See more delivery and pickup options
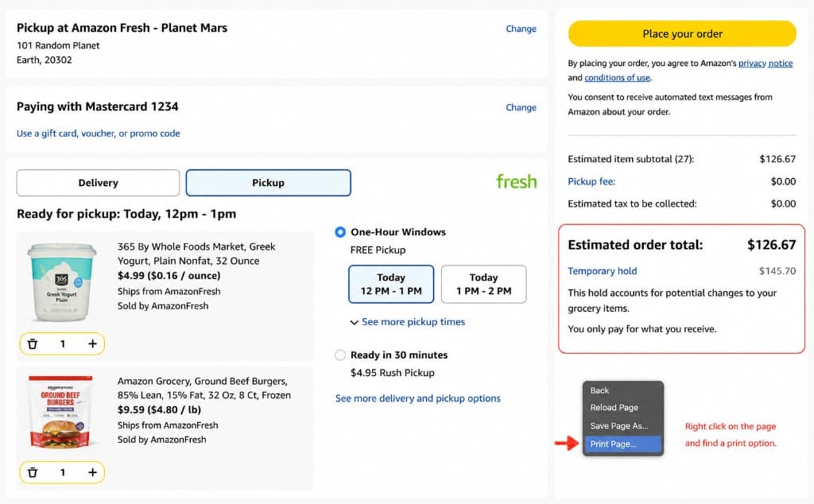814x504 pixels. pos(418,398)
